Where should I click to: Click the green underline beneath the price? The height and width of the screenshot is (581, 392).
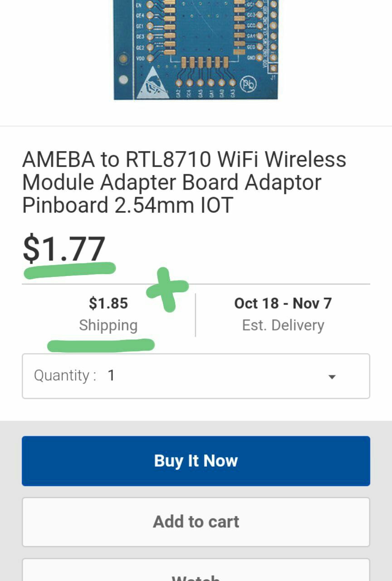coord(69,270)
